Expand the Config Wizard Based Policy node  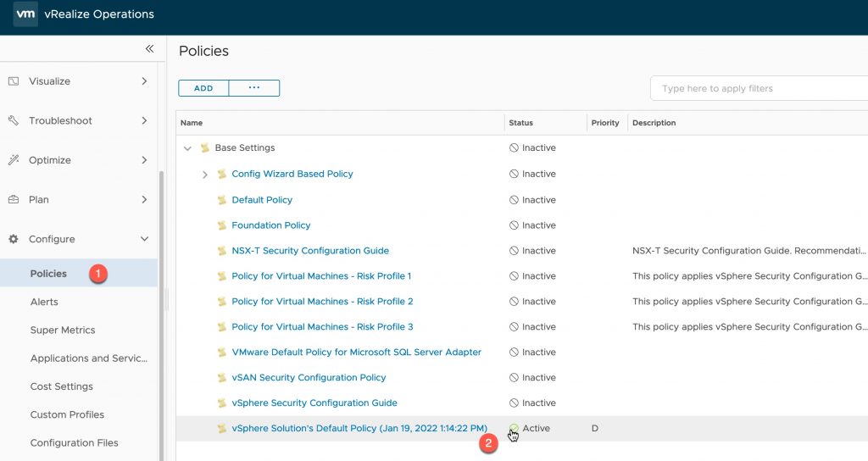click(x=205, y=175)
